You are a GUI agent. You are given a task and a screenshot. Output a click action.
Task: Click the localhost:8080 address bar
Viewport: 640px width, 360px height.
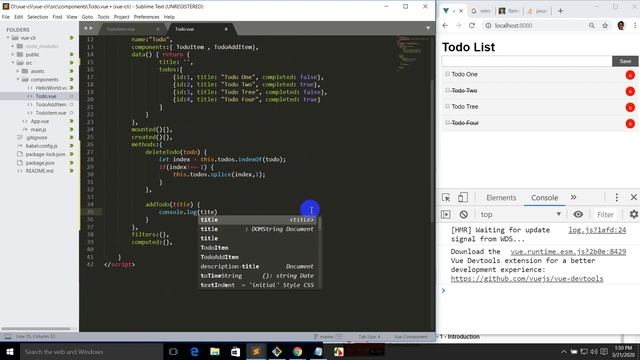pos(535,25)
